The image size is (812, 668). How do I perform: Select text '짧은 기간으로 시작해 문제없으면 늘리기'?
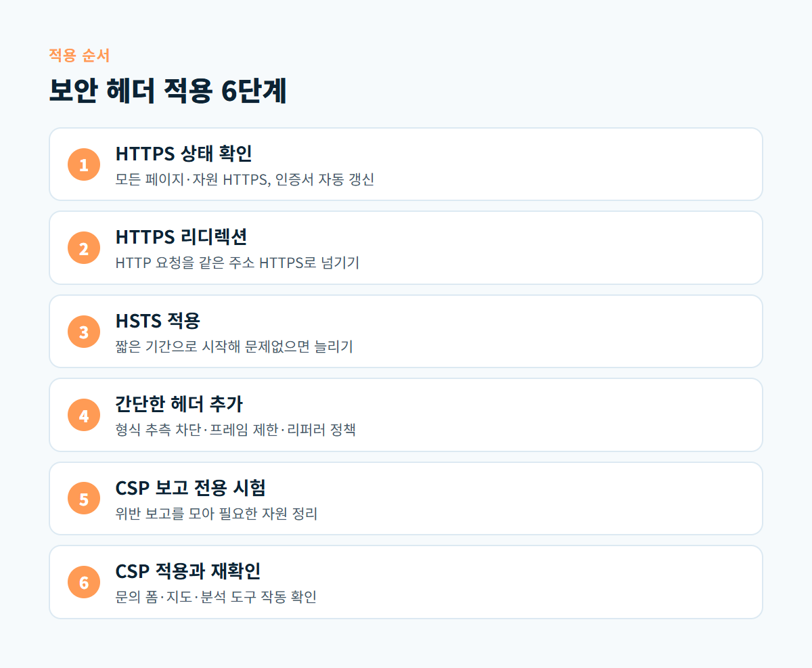(234, 347)
